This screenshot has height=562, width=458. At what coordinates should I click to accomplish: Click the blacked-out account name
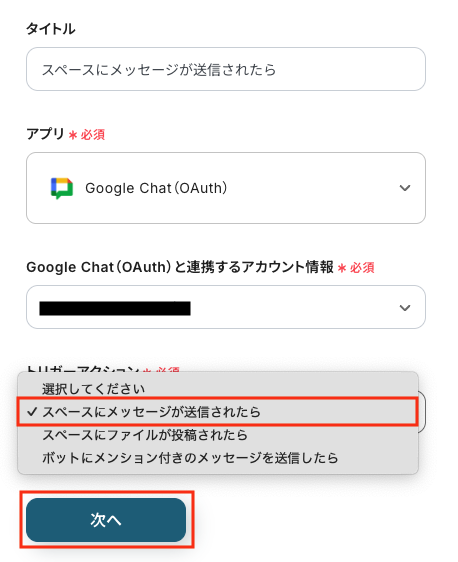(x=115, y=308)
